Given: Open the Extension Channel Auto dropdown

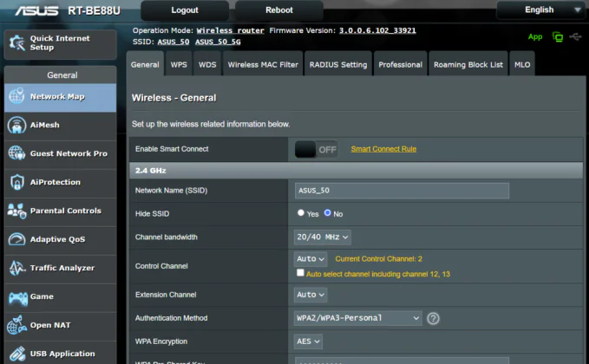Looking at the screenshot, I should click(x=311, y=295).
